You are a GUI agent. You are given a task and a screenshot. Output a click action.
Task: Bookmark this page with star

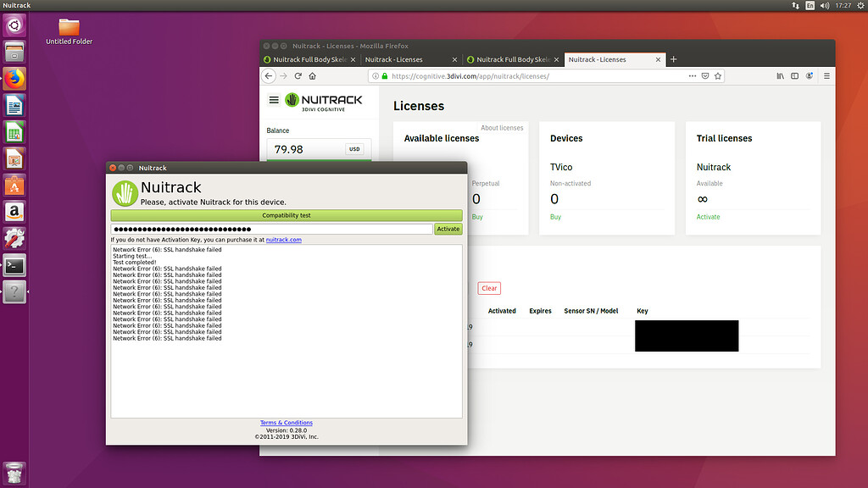point(717,75)
